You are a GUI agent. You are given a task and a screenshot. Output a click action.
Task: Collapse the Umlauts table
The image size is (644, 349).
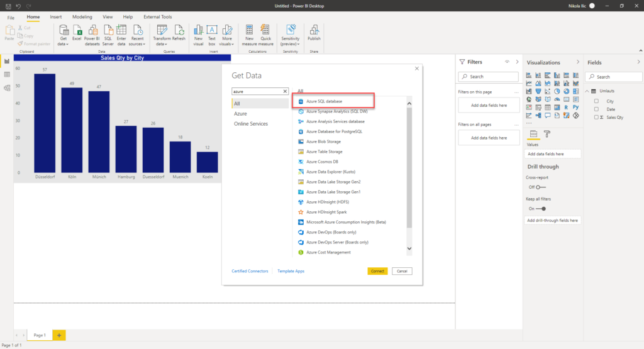point(587,91)
